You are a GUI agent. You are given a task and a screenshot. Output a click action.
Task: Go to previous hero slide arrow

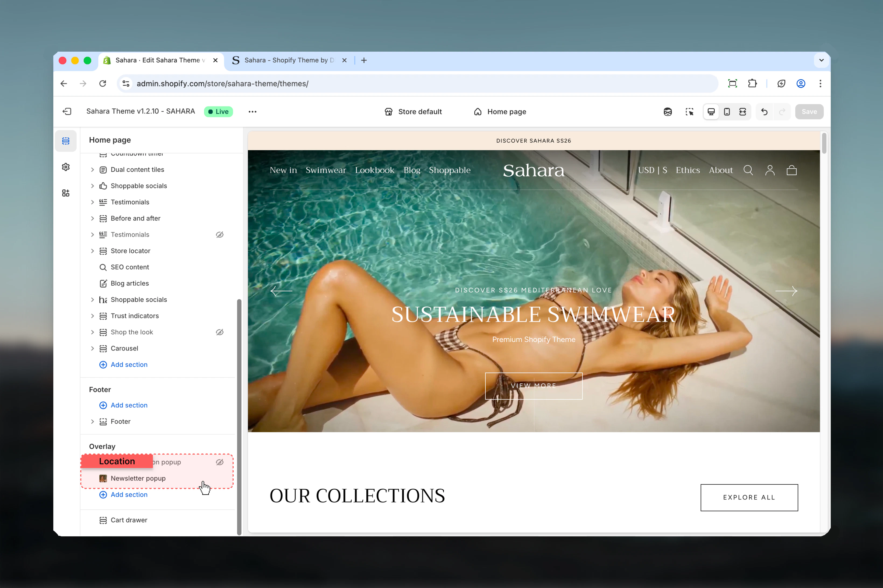point(281,291)
